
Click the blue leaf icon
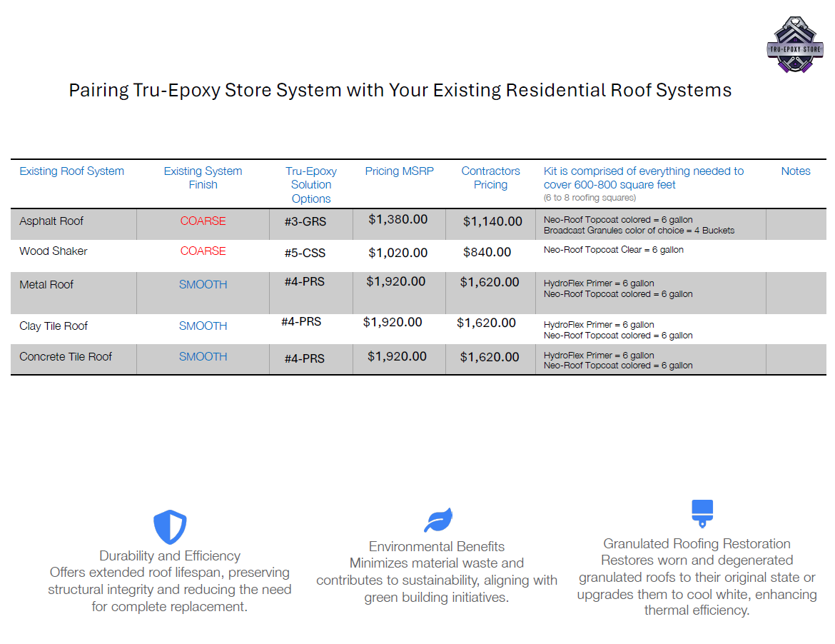(x=438, y=520)
